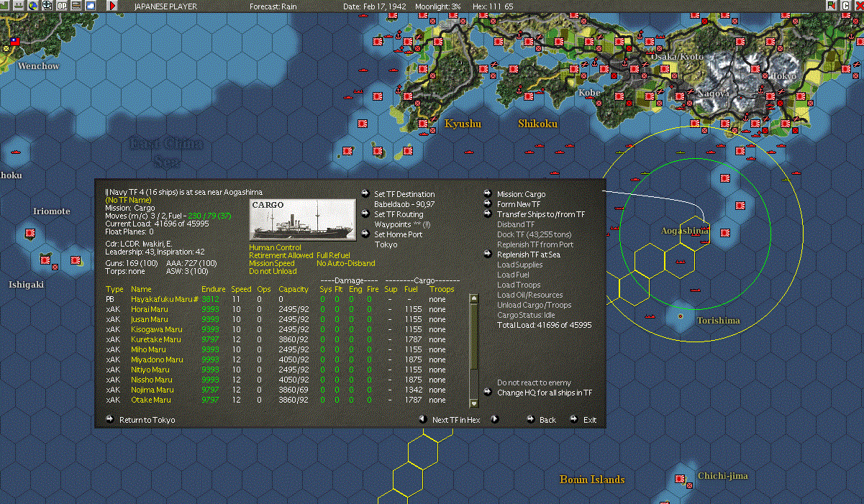Viewport: 864px width, 504px height.
Task: Select Set TF Destination option
Action: [404, 194]
